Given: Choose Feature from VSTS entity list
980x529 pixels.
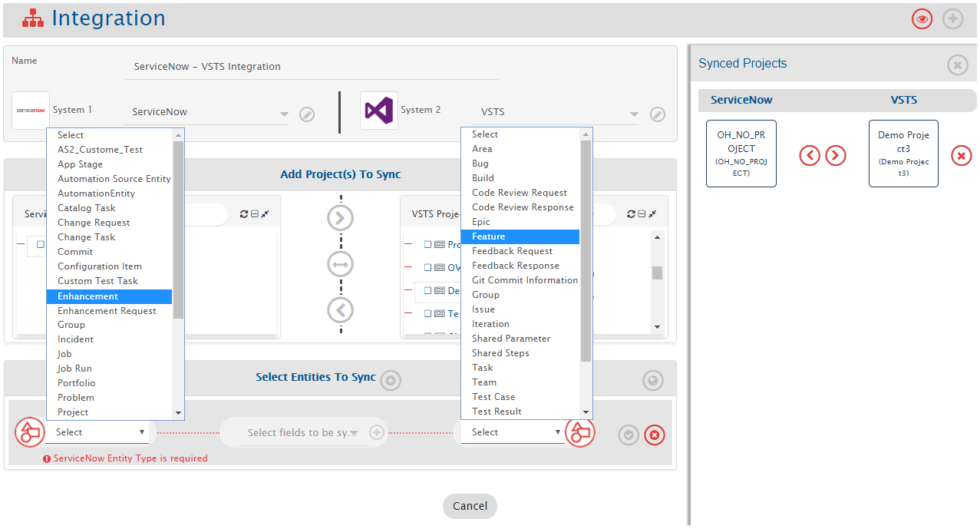Looking at the screenshot, I should point(520,236).
